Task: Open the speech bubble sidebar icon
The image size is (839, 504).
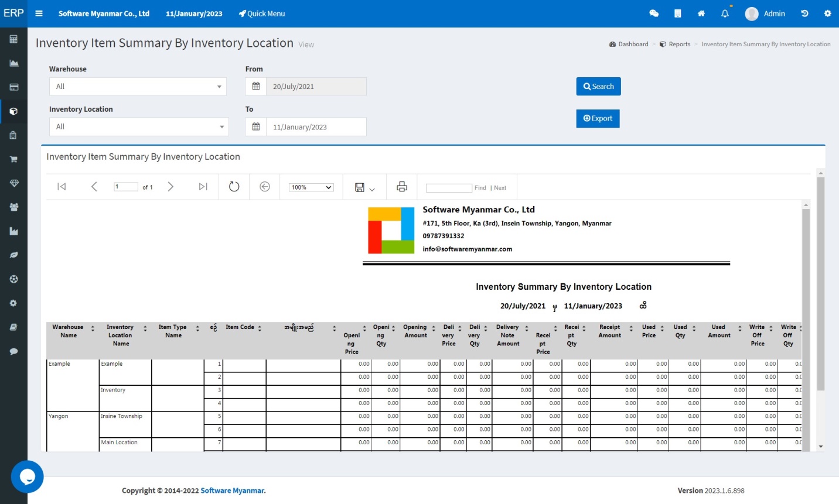Action: click(x=13, y=351)
